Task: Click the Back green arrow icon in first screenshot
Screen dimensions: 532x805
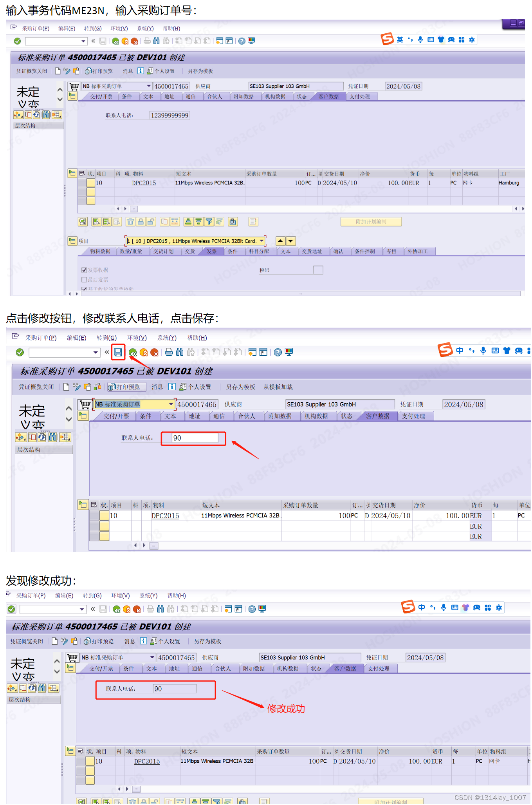Action: [x=115, y=41]
